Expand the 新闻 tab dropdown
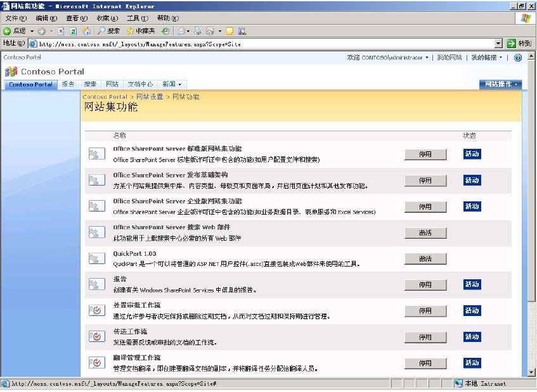Screen dimensions: 537x392 (x=180, y=84)
